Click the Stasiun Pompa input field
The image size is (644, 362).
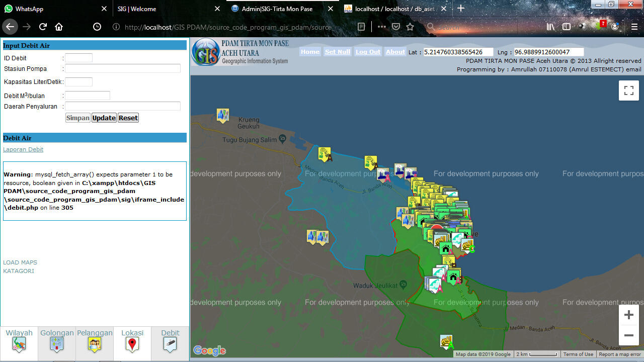tap(122, 68)
